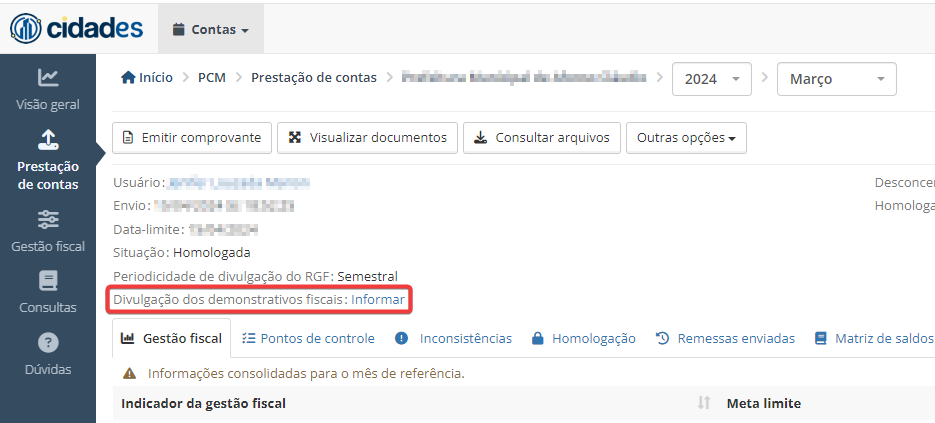Screen dimensions: 935x423
Task: Click the sort arrows beside Indicador da gestão fiscal
Action: coord(704,403)
